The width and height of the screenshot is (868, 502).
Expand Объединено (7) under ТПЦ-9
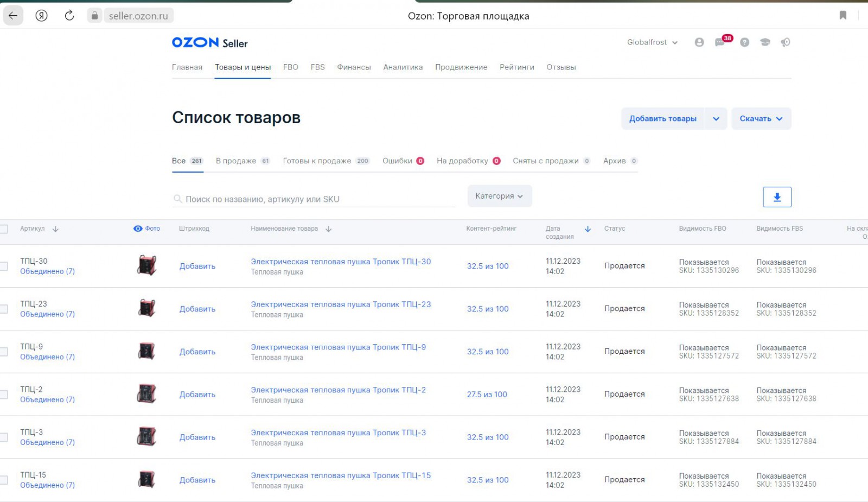coord(47,357)
